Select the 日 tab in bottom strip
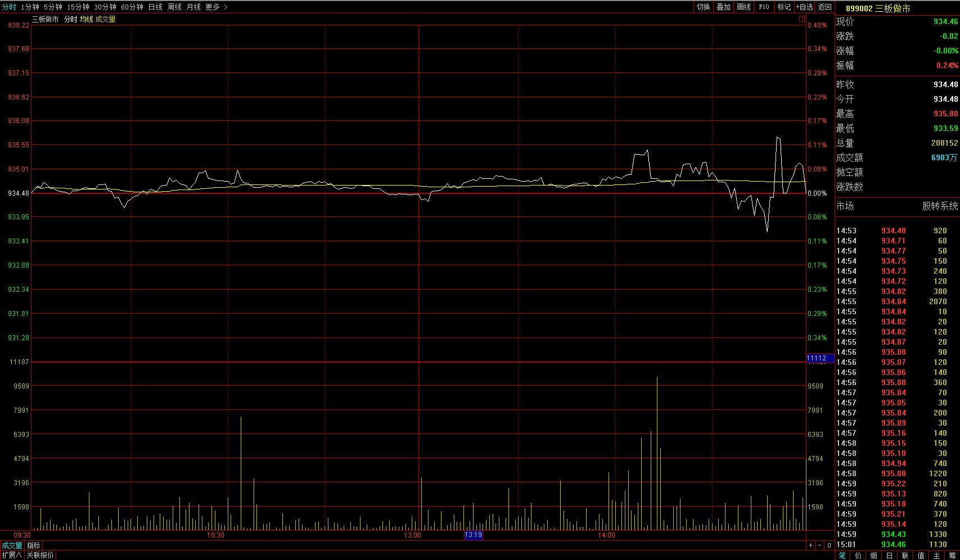The height and width of the screenshot is (560, 960). (x=889, y=556)
